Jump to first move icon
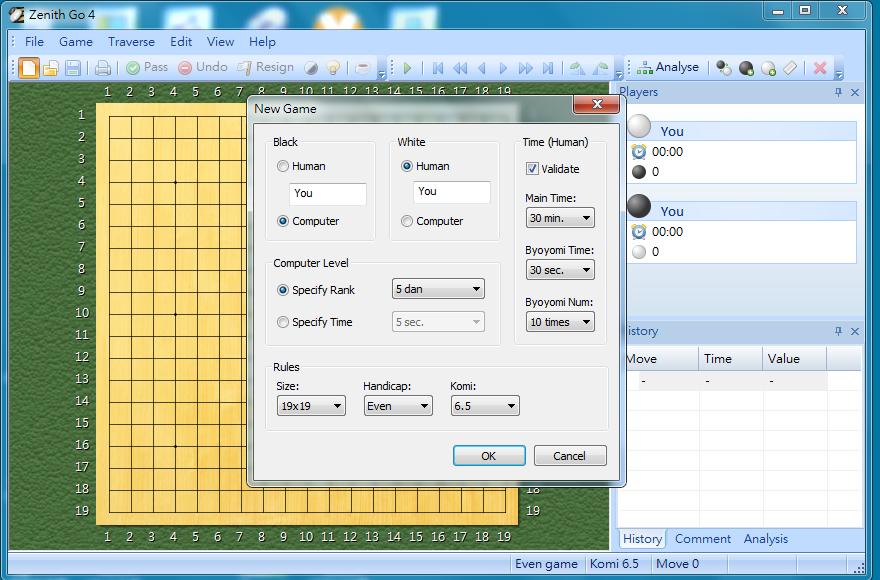 tap(438, 68)
